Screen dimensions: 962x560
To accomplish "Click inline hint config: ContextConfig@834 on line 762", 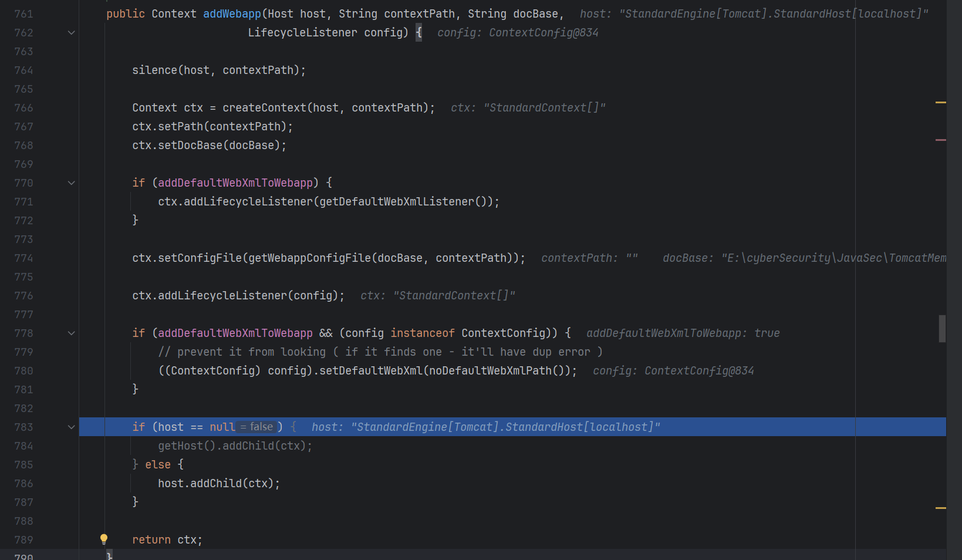I will pos(518,33).
